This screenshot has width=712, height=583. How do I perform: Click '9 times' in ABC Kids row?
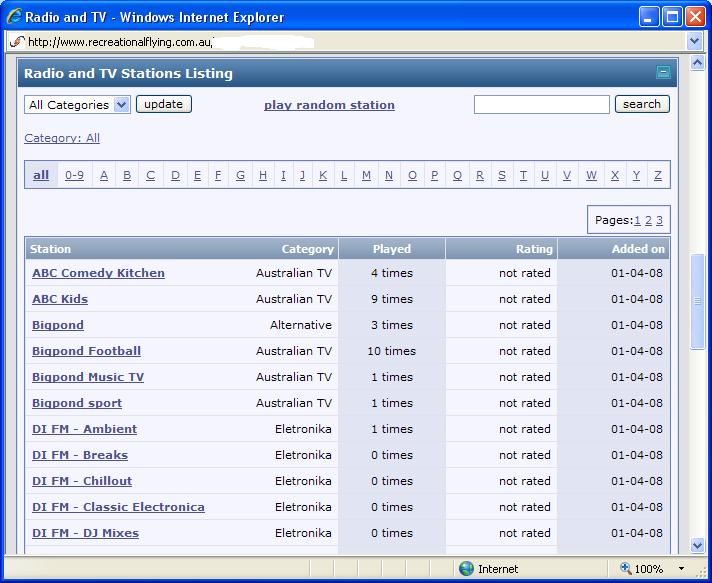click(392, 299)
